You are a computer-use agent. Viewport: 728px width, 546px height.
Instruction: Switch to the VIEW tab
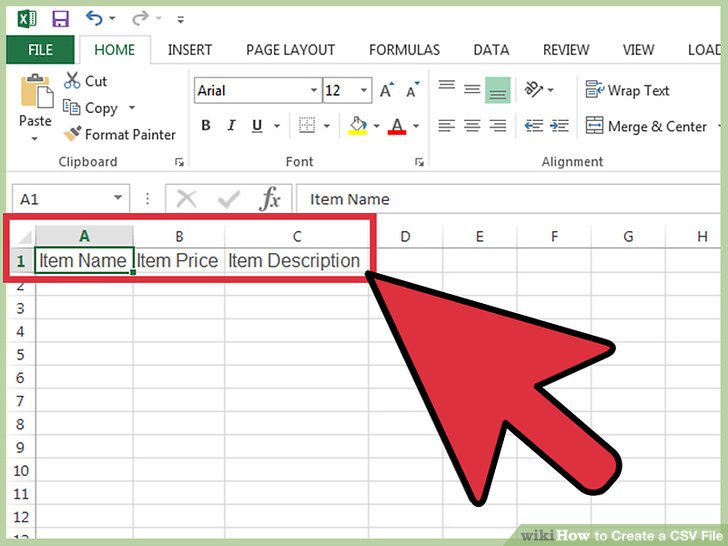point(638,50)
